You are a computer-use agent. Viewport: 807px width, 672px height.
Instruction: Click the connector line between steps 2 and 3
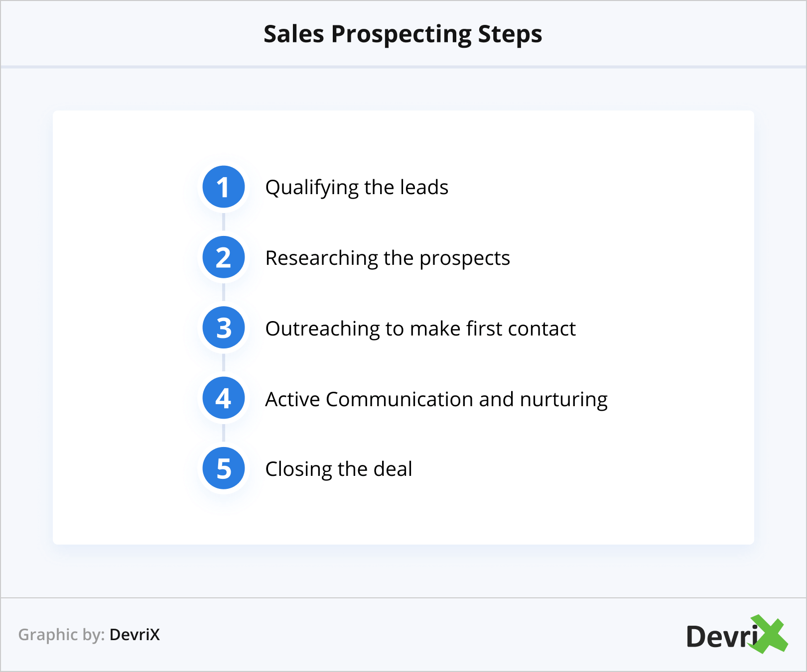pos(223,293)
